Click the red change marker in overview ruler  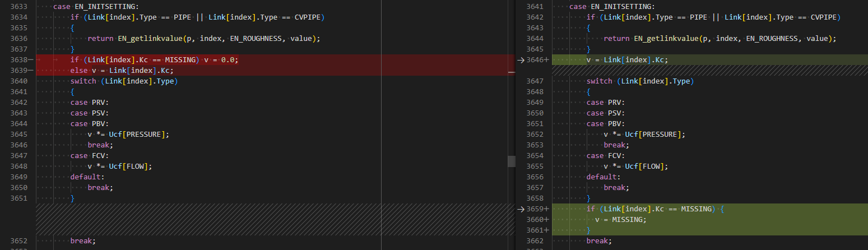[x=511, y=72]
